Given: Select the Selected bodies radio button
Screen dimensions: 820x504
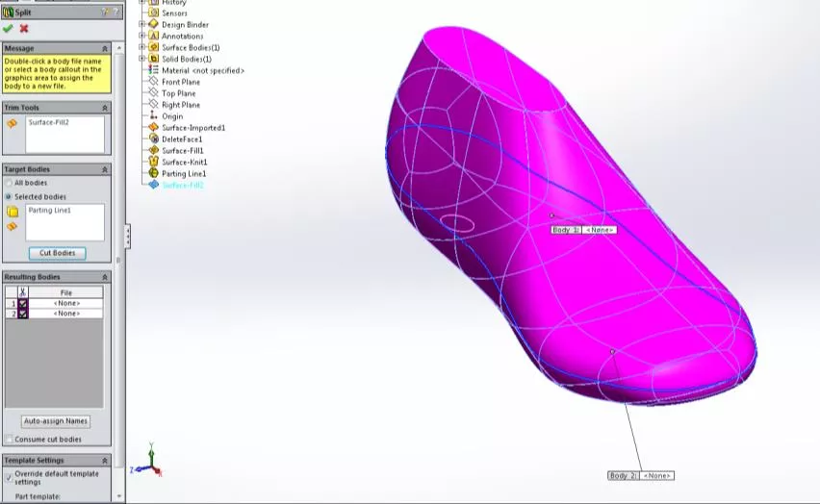Looking at the screenshot, I should point(9,196).
